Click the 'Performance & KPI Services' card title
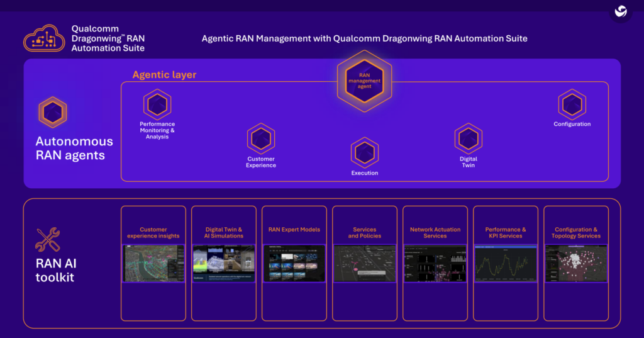 point(506,233)
